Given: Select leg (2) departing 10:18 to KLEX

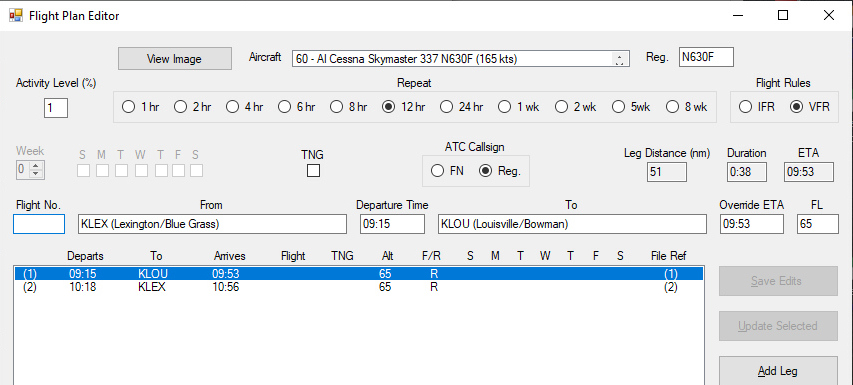Looking at the screenshot, I should point(358,287).
